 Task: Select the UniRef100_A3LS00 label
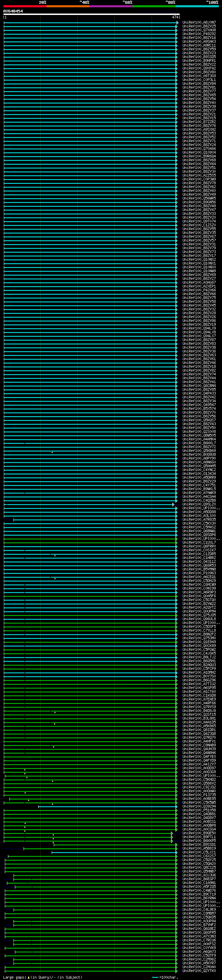[199, 516]
